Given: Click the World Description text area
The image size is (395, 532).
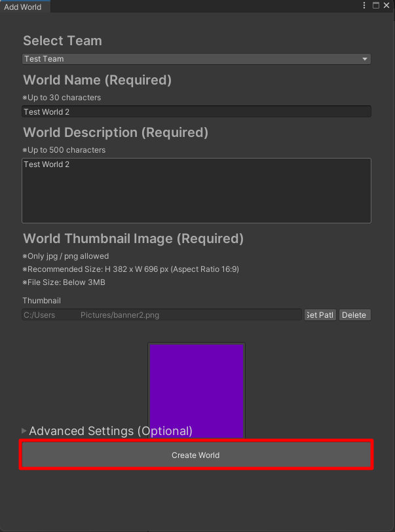Looking at the screenshot, I should pos(197,191).
